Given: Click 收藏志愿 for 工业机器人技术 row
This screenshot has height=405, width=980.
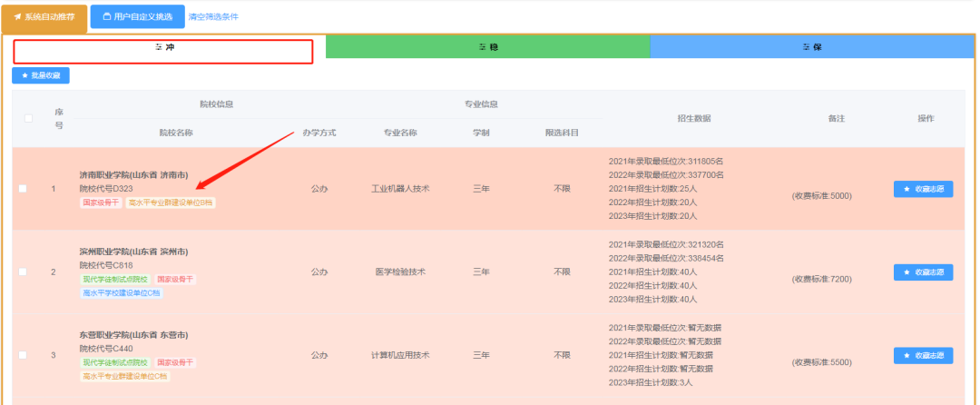Looking at the screenshot, I should pyautogui.click(x=923, y=189).
